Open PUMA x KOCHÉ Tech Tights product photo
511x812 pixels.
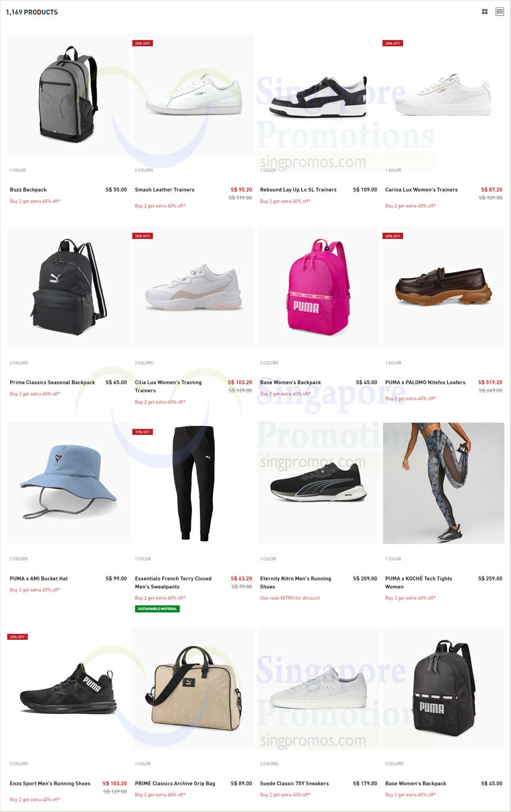(x=443, y=483)
